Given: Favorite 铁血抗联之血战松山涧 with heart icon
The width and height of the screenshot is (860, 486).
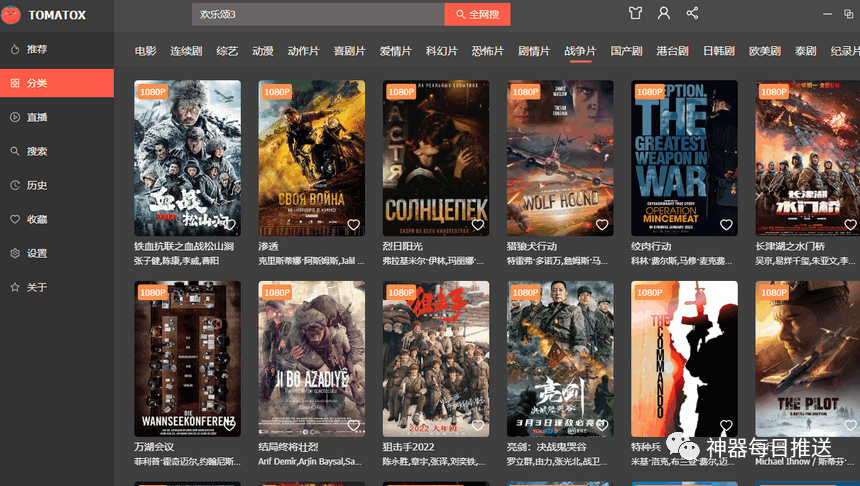Looking at the screenshot, I should pos(229,224).
